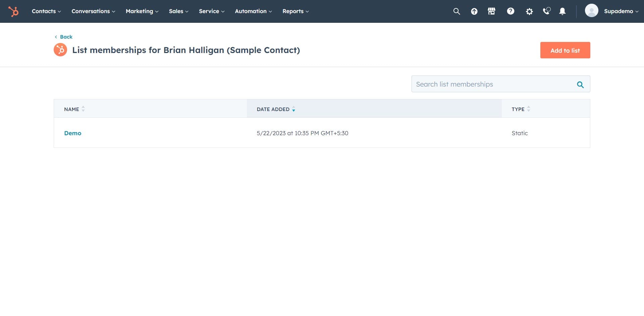Click the magnifier in list memberships search
The width and height of the screenshot is (644, 316).
(580, 85)
